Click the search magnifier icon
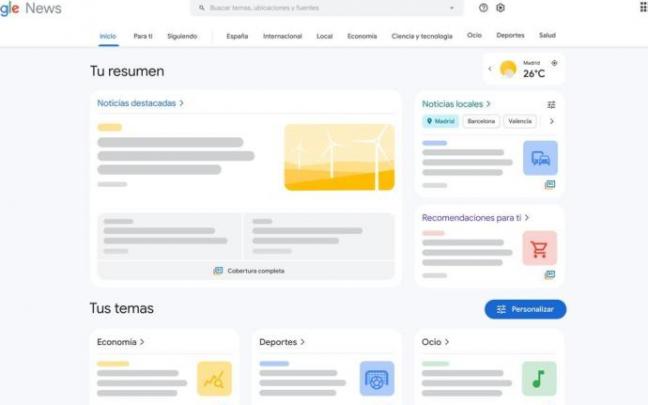The width and height of the screenshot is (648, 405). click(x=202, y=8)
